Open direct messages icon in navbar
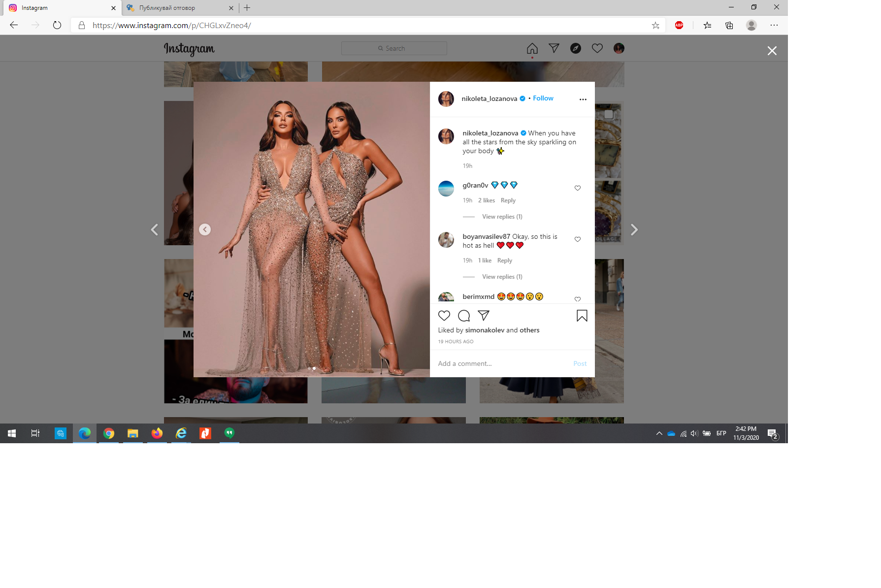The height and width of the screenshot is (588, 881). (x=554, y=48)
